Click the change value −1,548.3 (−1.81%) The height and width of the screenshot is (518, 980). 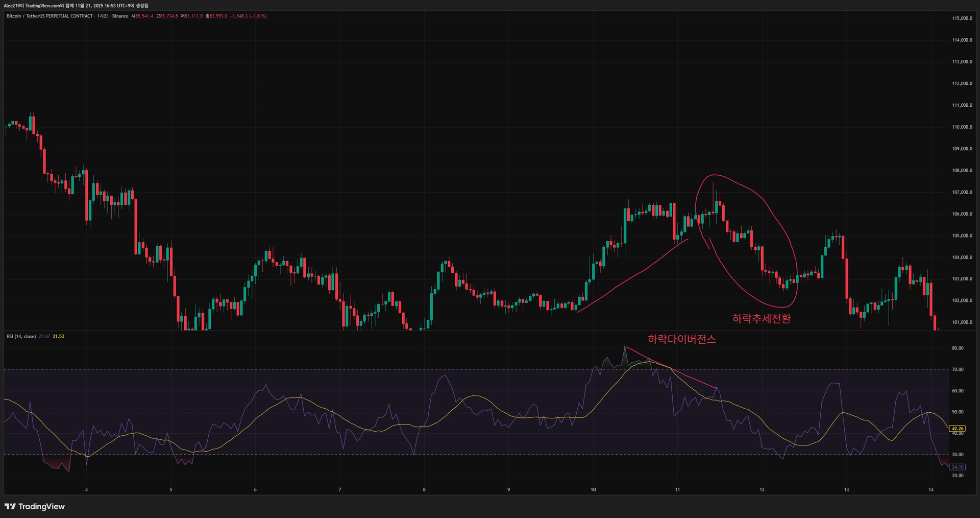(x=248, y=16)
